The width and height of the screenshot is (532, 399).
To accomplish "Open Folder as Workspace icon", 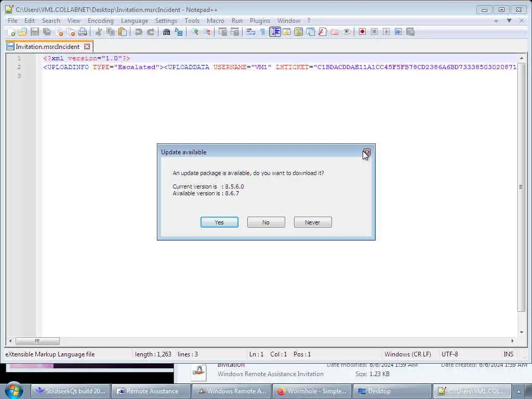I will click(335, 32).
